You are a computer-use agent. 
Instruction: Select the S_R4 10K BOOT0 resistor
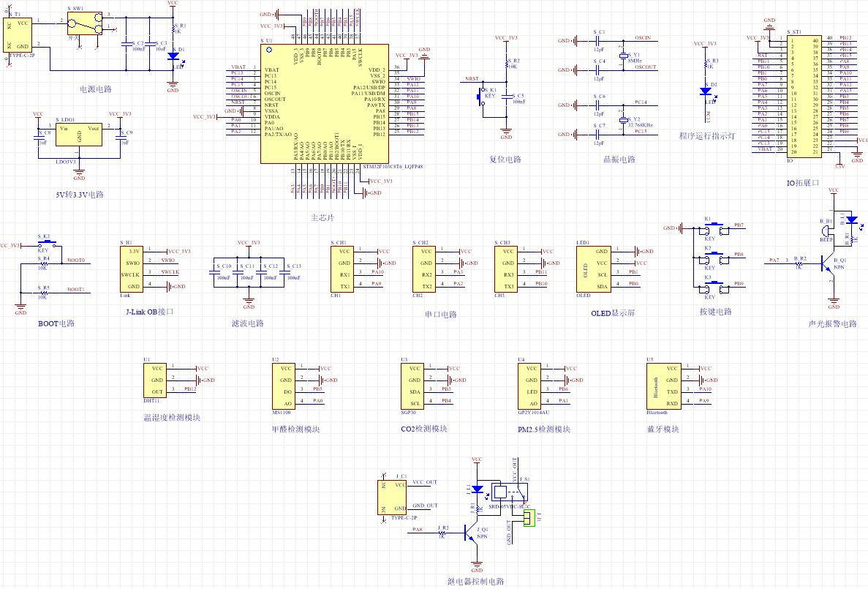tap(44, 263)
